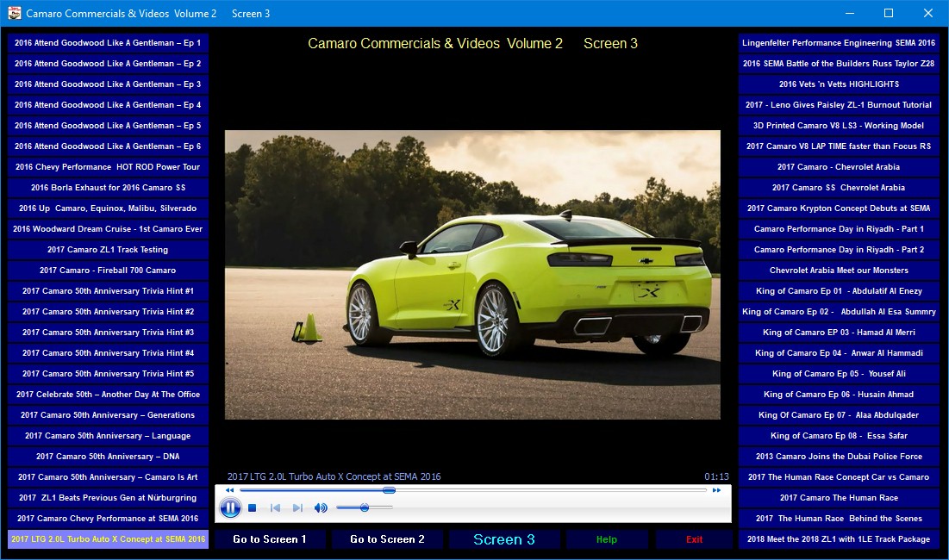The height and width of the screenshot is (560, 949).
Task: Play 2016 Attend Goodwood Like A Gentleman Ep 1
Action: point(108,43)
